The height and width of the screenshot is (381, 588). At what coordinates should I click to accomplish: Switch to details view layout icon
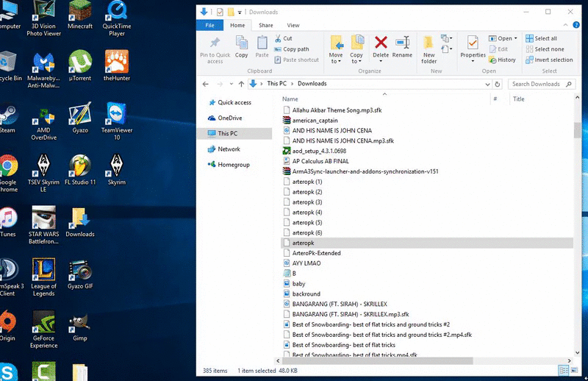point(563,371)
